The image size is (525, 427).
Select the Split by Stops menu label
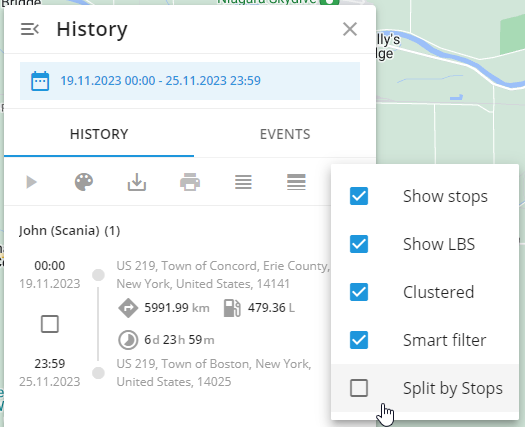pos(453,389)
